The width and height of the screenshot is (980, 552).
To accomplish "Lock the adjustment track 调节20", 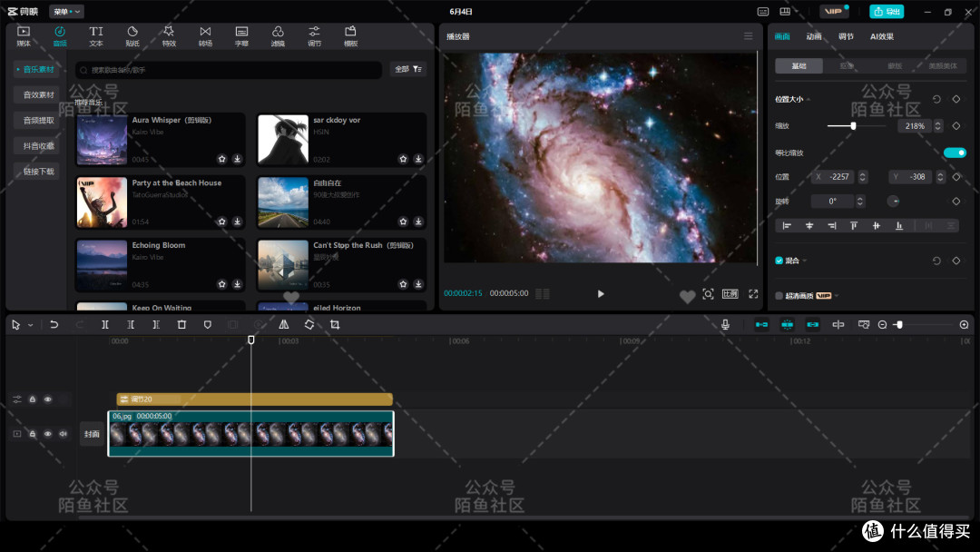I will [33, 399].
